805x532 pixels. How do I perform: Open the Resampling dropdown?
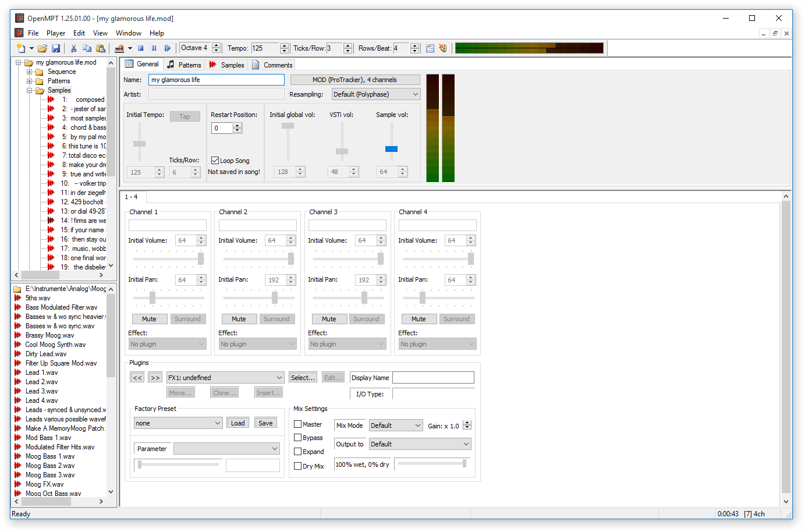pyautogui.click(x=376, y=94)
